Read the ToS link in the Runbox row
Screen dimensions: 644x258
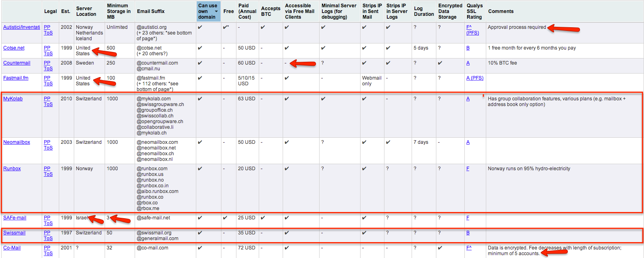(x=48, y=174)
